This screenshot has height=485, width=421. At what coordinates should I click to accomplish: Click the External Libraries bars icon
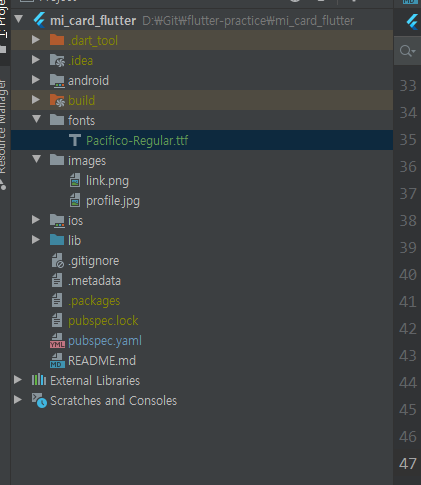(x=39, y=380)
